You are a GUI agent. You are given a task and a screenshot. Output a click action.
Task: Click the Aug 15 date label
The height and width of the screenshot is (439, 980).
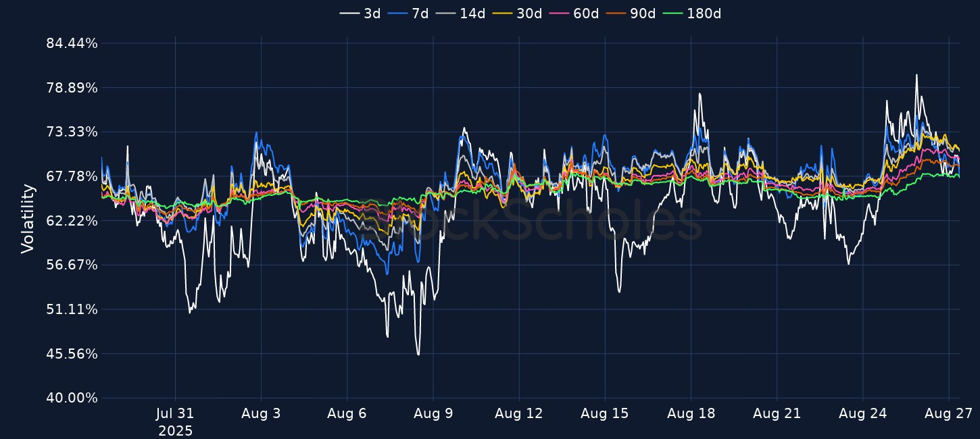point(604,413)
